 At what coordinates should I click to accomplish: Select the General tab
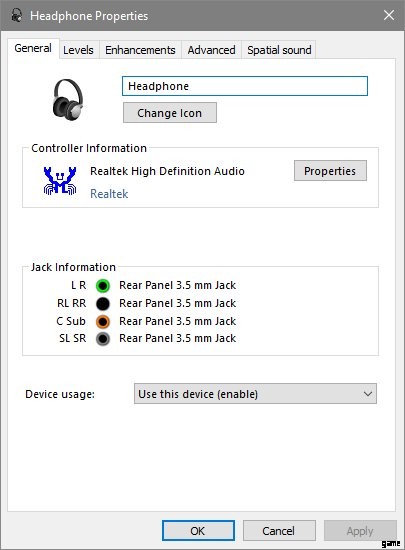[x=33, y=48]
